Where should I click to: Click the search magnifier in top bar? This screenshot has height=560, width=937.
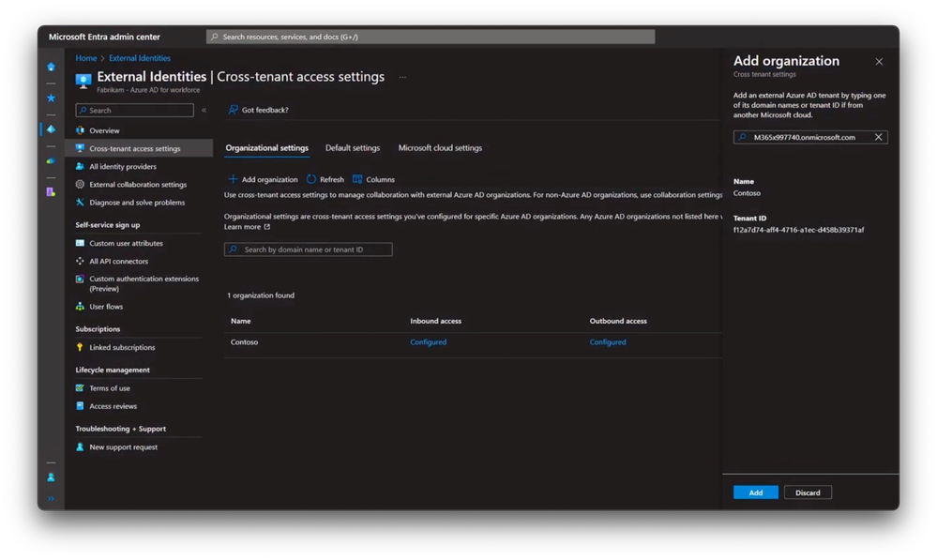(x=215, y=37)
